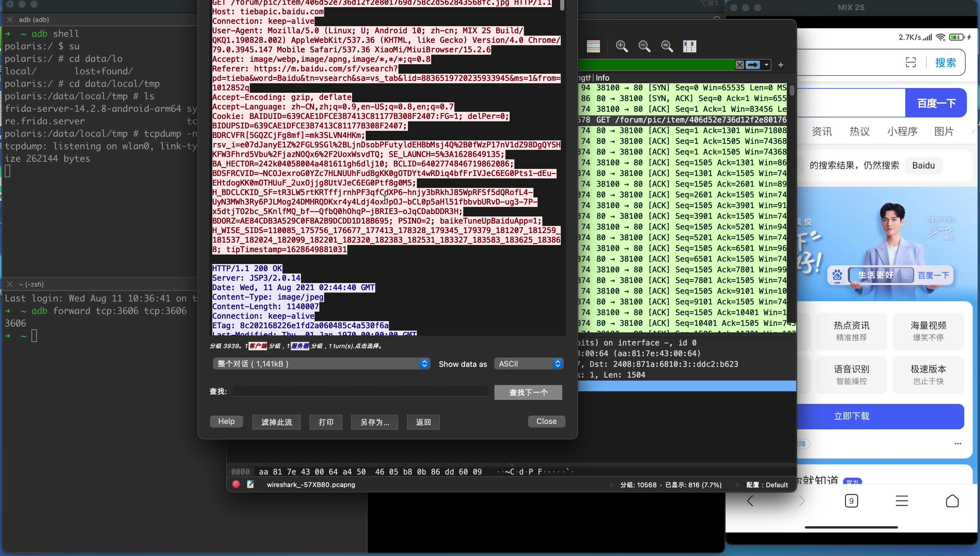The width and height of the screenshot is (980, 556).
Task: Open capture file comment icon in status bar
Action: point(250,484)
